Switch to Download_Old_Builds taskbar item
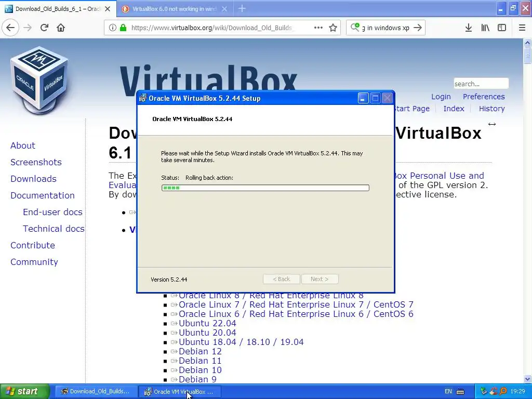The width and height of the screenshot is (532, 399). tap(96, 391)
